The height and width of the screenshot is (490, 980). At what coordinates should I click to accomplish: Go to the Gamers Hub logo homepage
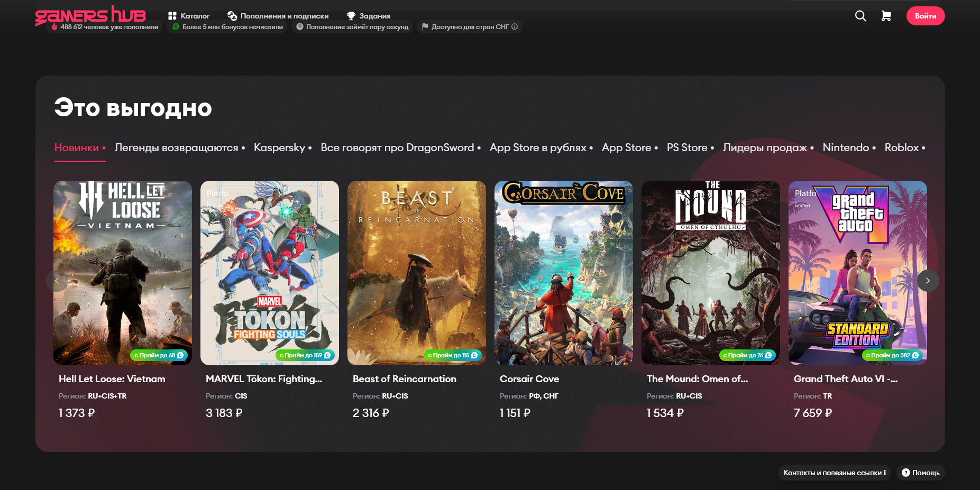(x=90, y=15)
